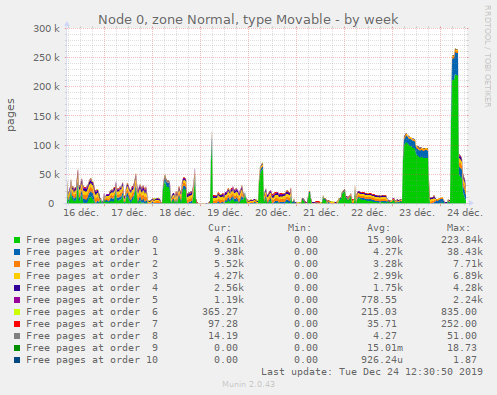Click 'Free pages at order 7' label
This screenshot has width=497, height=395.
click(x=92, y=324)
